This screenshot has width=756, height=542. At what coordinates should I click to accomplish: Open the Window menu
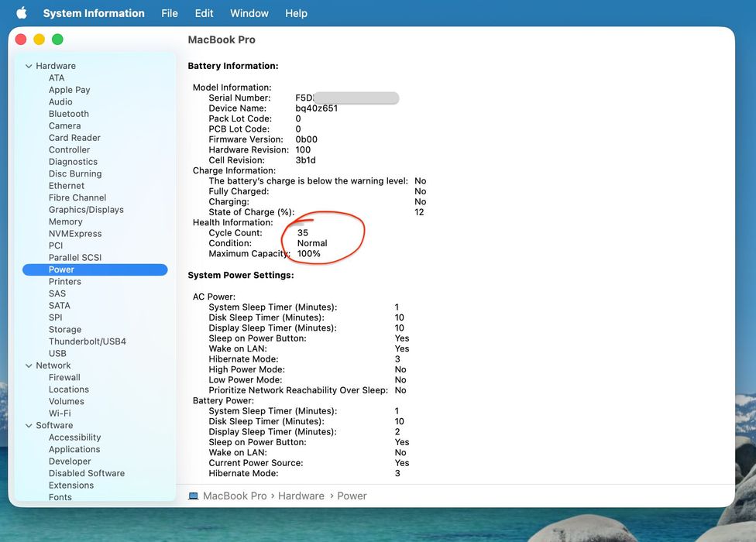point(249,13)
